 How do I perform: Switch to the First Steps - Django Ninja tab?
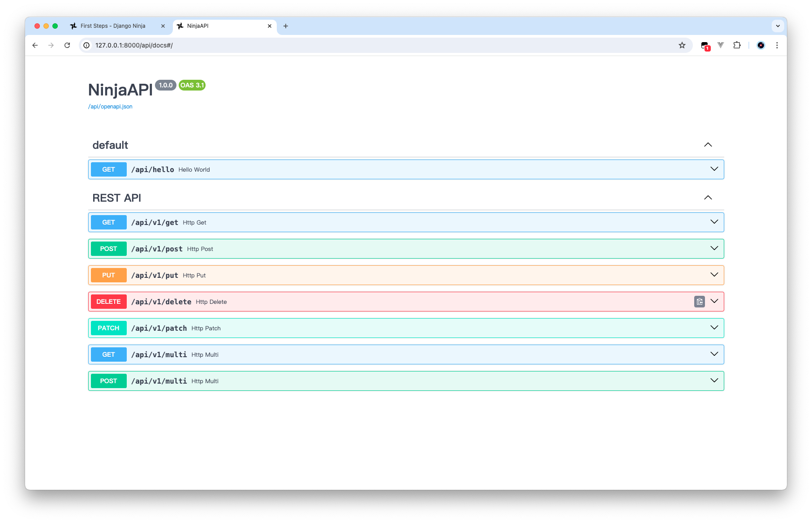(x=117, y=26)
